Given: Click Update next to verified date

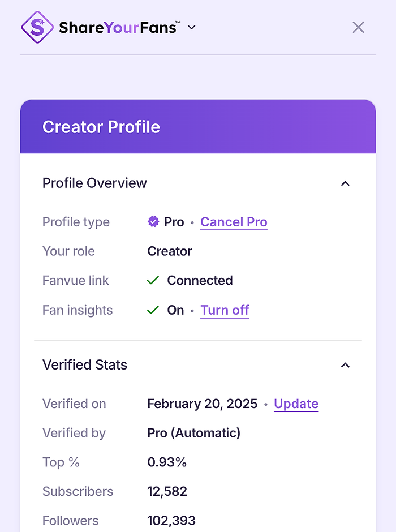Looking at the screenshot, I should [x=296, y=404].
